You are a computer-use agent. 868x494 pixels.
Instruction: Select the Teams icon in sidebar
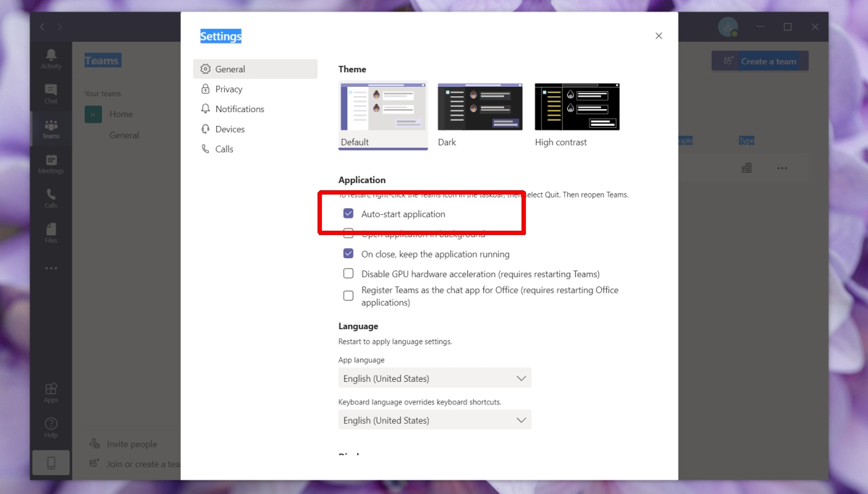click(x=51, y=129)
